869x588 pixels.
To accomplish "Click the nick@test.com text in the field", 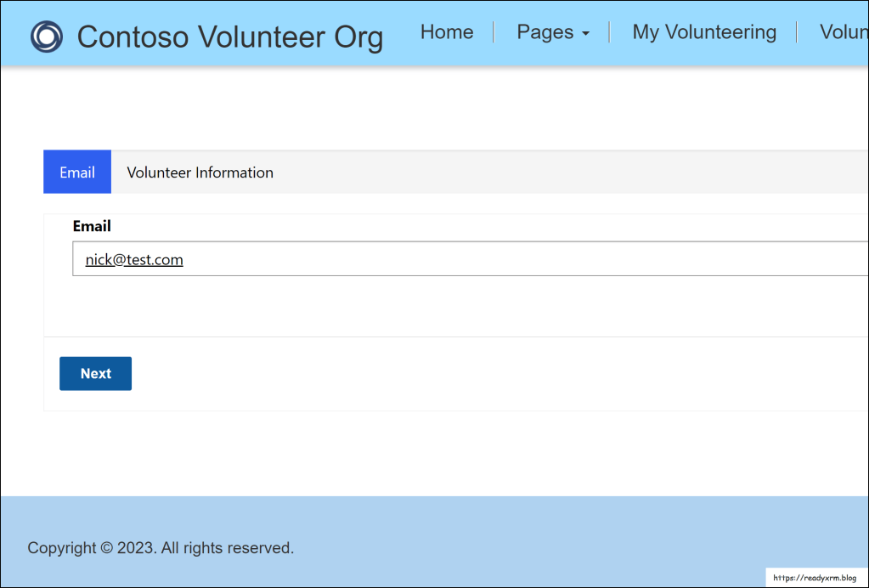I will [x=134, y=260].
